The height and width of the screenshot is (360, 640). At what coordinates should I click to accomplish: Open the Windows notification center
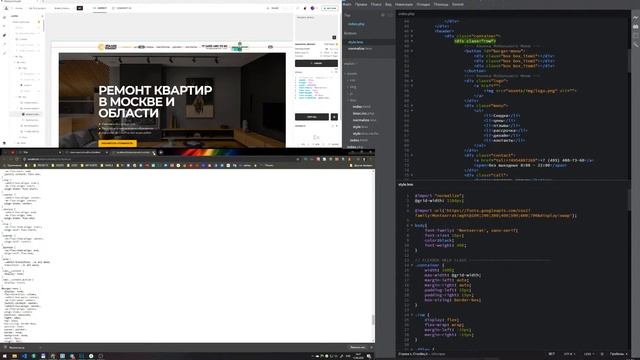pos(369,356)
